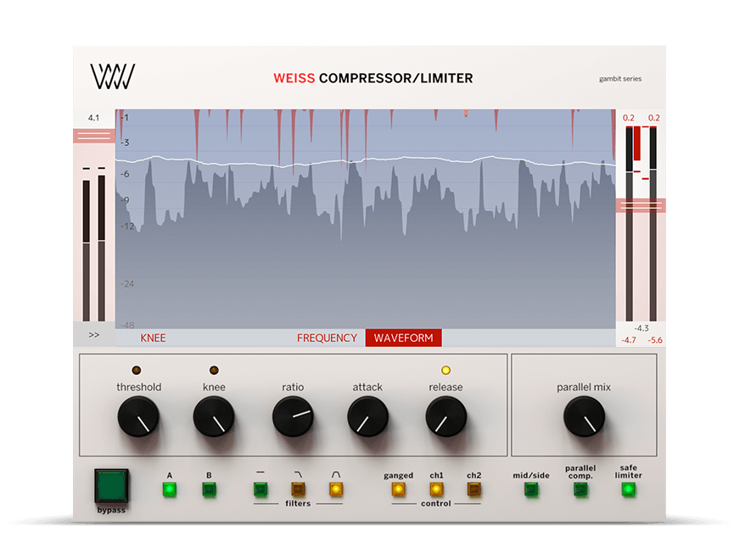Click the LED above knee
Screen dimensions: 734x560
point(214,371)
